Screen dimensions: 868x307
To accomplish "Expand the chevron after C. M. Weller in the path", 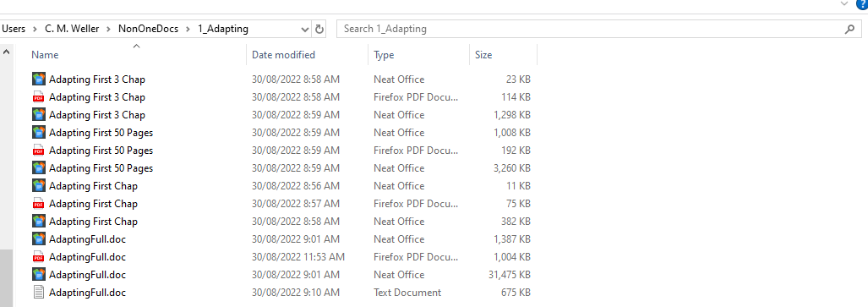I will [108, 29].
